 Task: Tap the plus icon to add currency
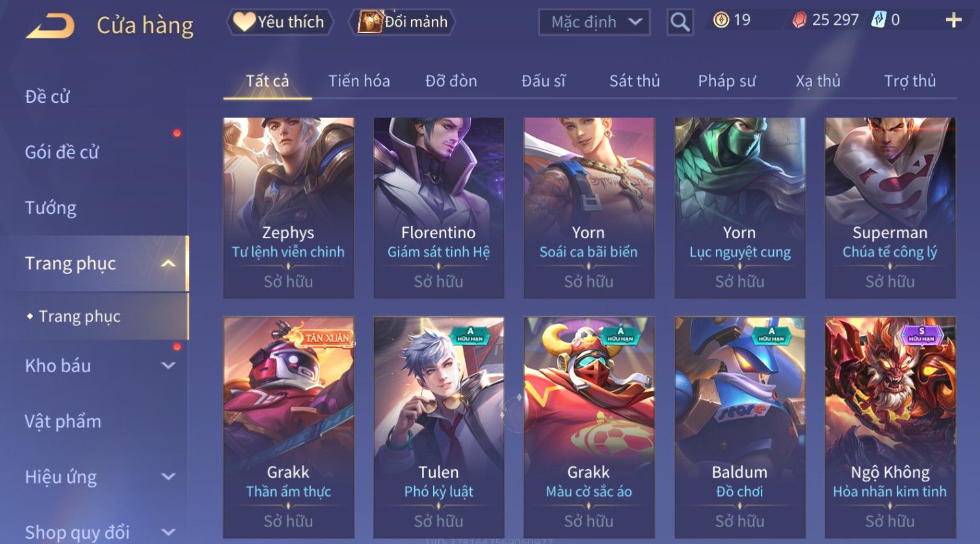tap(953, 21)
